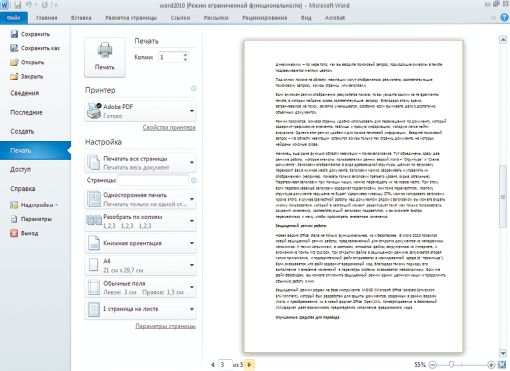510x371 pixels.
Task: Open Книжная ориентация dropdown
Action: 140,243
